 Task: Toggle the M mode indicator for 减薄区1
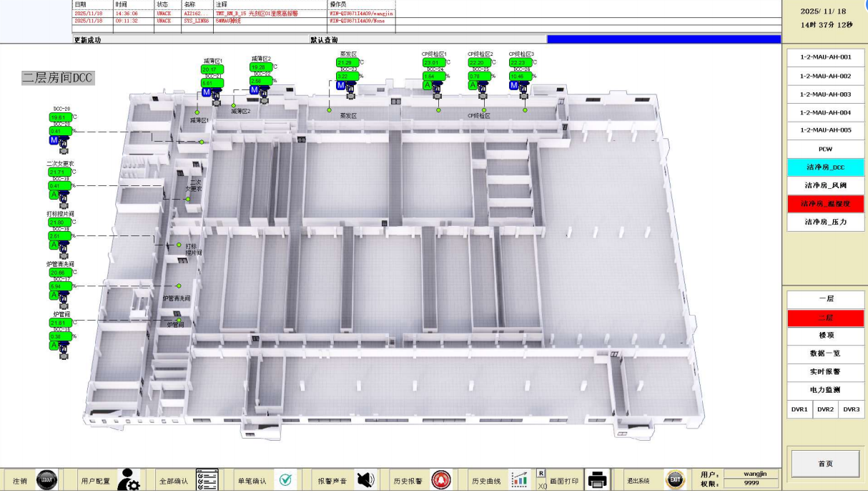(x=207, y=93)
